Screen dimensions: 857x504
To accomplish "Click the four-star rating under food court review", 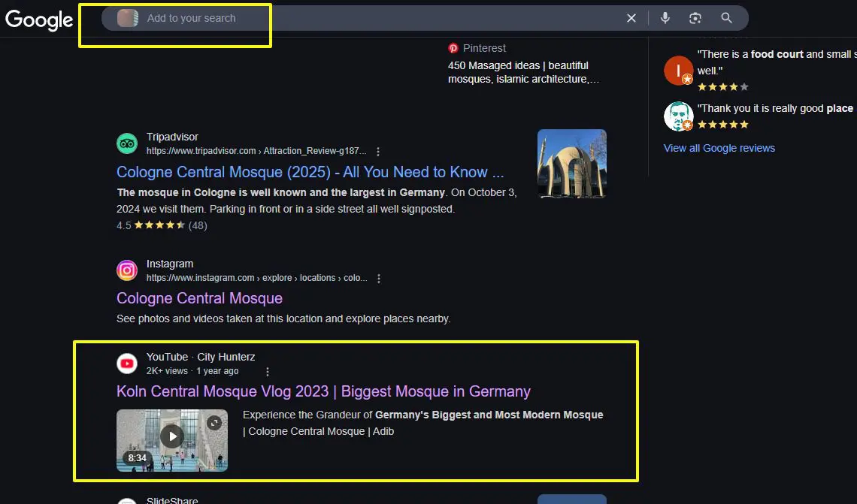I will 722,87.
